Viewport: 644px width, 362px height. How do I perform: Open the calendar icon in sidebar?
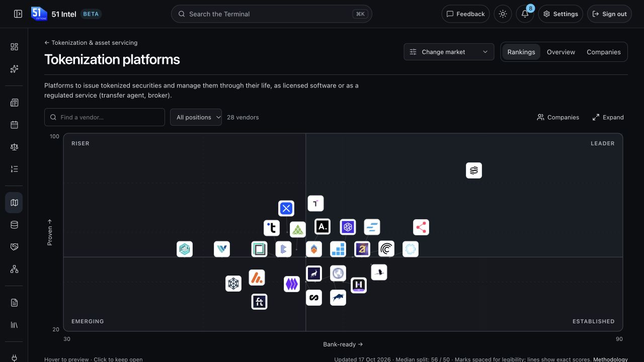point(14,125)
